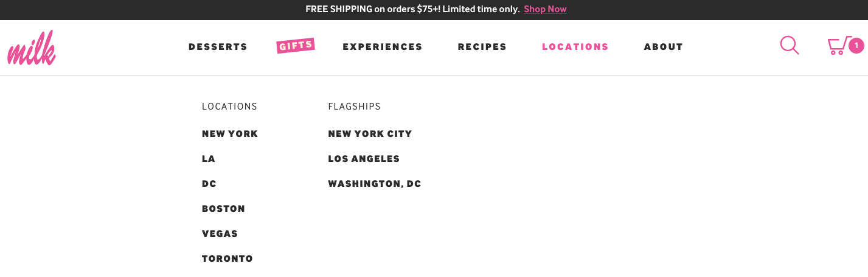The height and width of the screenshot is (277, 868).
Task: Open the Experiences menu
Action: (383, 47)
